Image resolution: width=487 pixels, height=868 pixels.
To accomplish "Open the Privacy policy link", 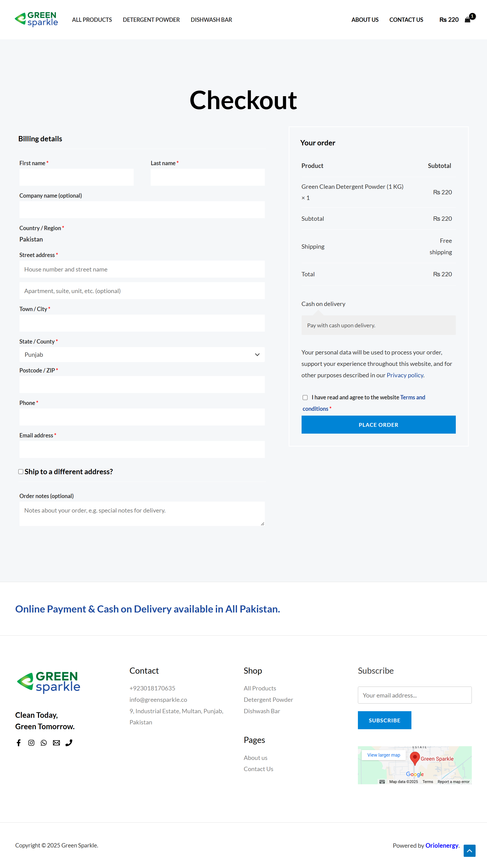I will point(405,375).
